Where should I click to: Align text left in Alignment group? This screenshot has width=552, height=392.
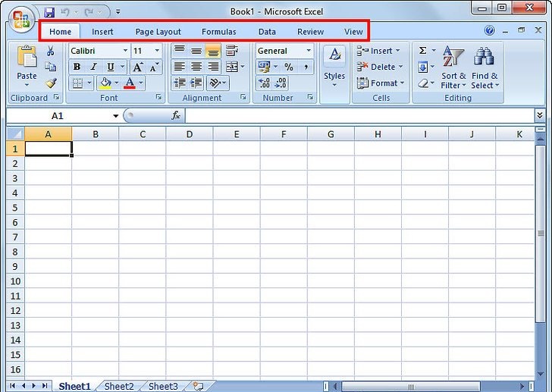tap(180, 67)
